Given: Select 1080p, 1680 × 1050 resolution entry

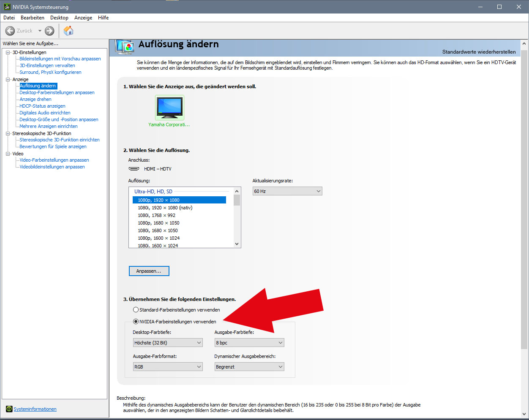Looking at the screenshot, I should (x=158, y=223).
